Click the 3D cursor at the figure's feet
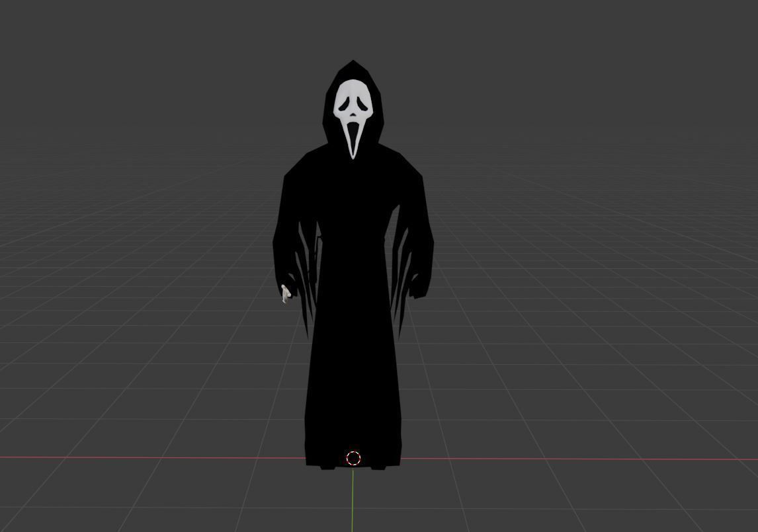 (x=353, y=458)
